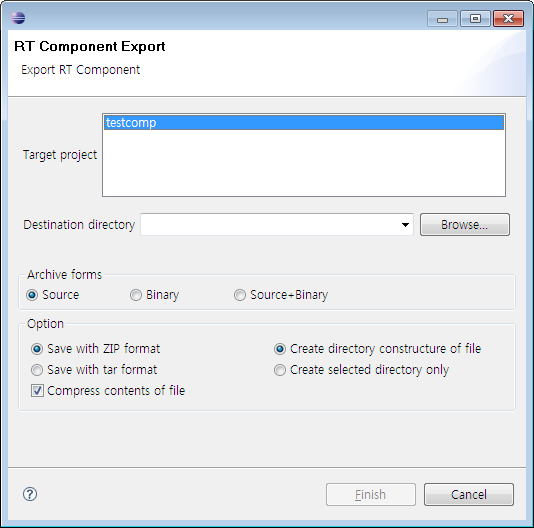534x528 pixels.
Task: Click empty area of Target project list
Action: tap(304, 163)
